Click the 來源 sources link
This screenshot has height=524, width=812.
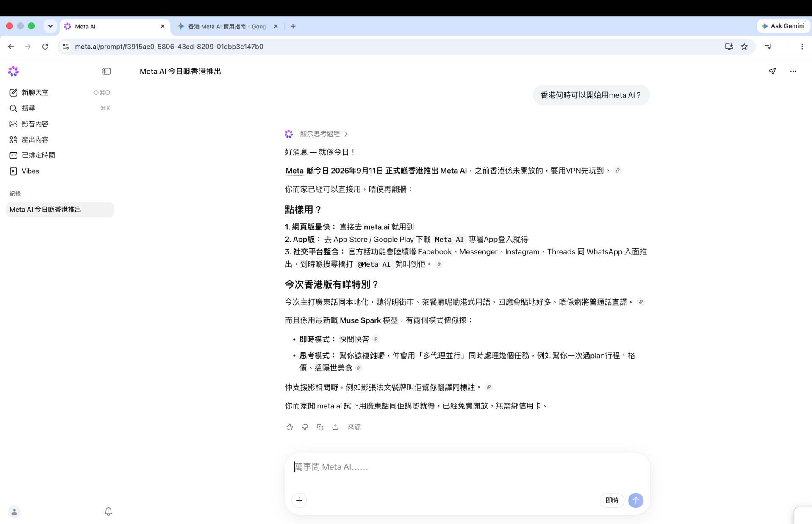[x=354, y=427]
